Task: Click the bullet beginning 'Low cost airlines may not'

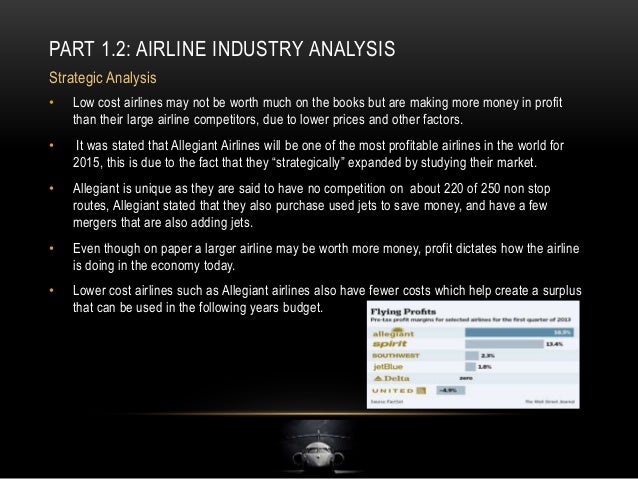Action: click(317, 111)
